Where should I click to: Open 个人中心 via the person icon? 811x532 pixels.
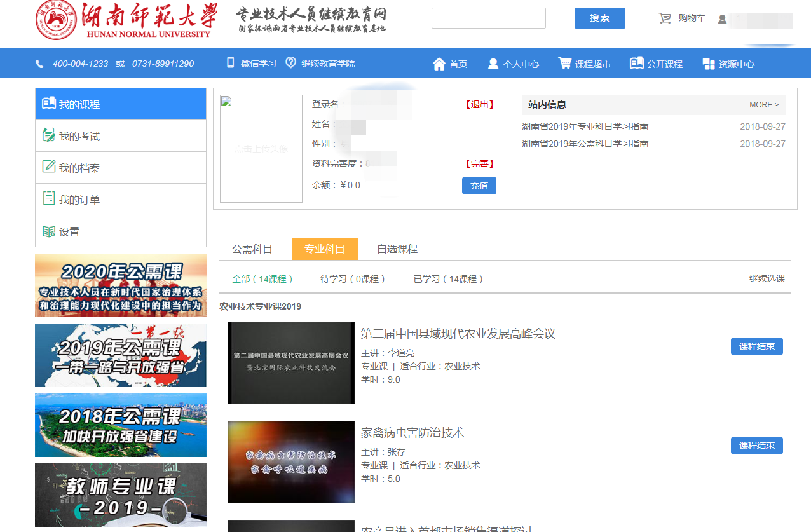(493, 64)
